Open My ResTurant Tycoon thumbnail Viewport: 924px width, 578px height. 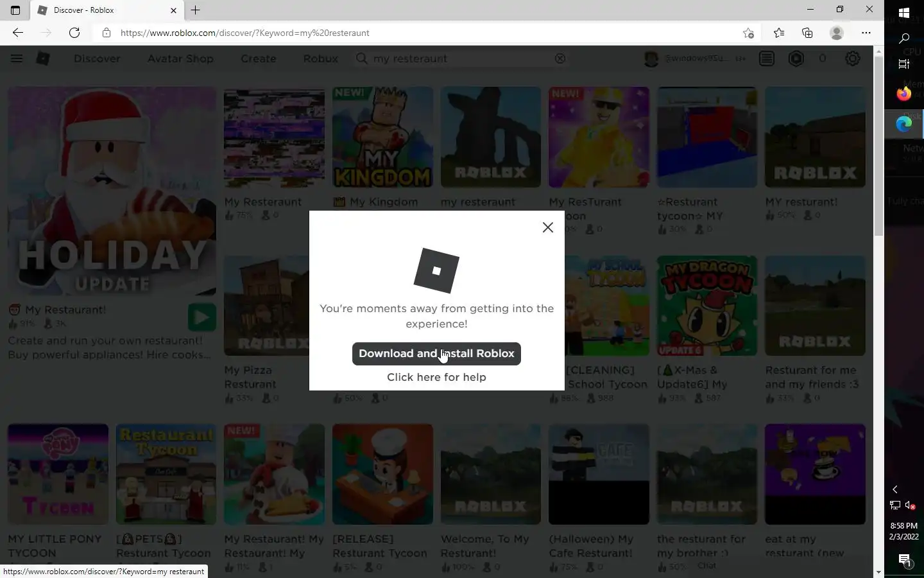coord(599,137)
